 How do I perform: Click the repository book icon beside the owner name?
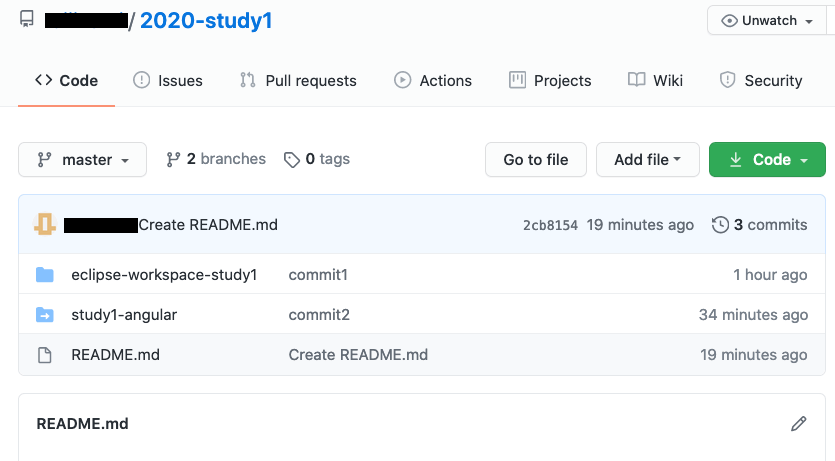coord(27,20)
